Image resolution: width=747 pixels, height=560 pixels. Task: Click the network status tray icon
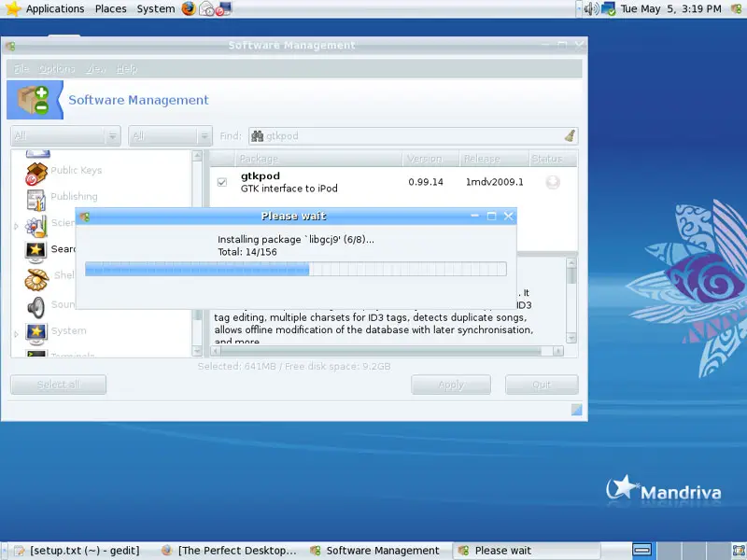click(609, 8)
